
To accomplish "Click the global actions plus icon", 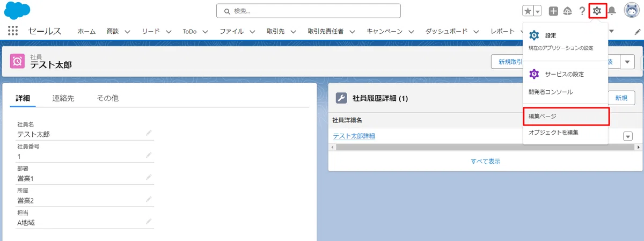I will [x=553, y=11].
